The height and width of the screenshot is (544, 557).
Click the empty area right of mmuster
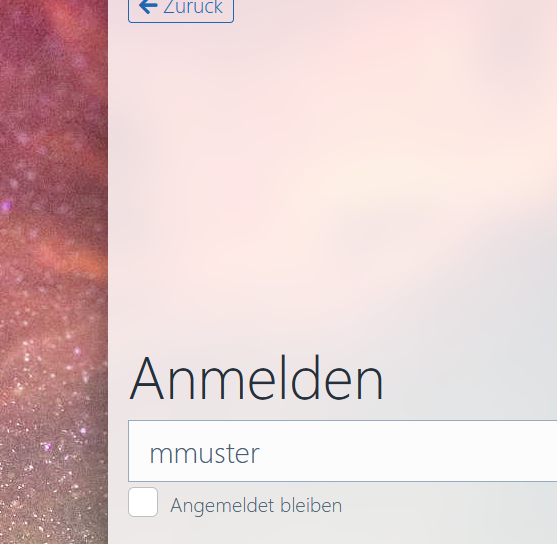409,451
